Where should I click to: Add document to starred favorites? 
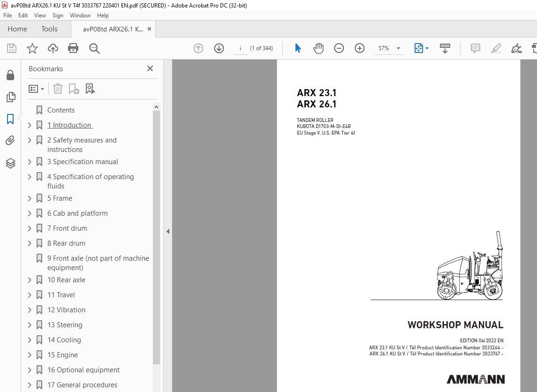(x=32, y=48)
